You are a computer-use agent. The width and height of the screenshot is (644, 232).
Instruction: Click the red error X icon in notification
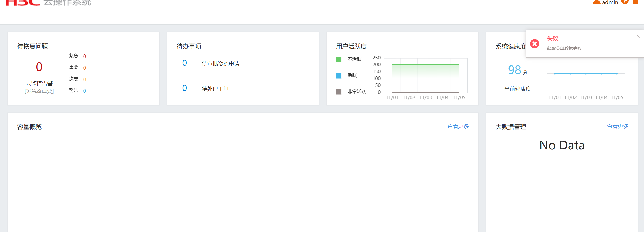pyautogui.click(x=534, y=44)
